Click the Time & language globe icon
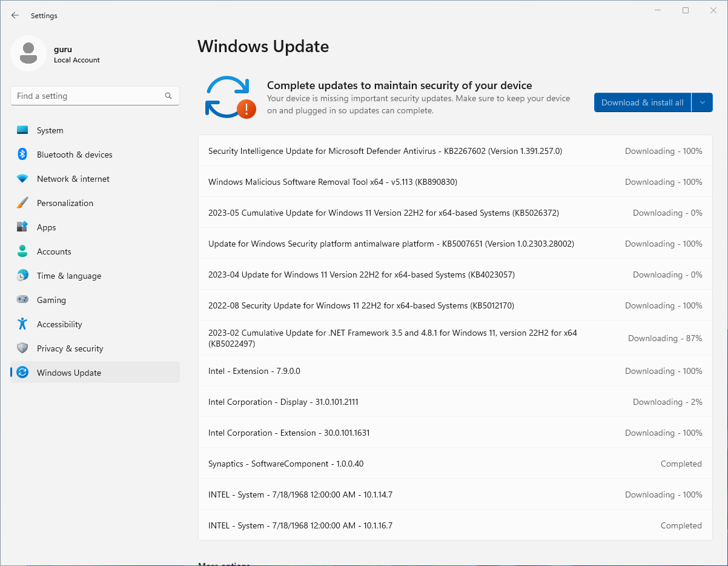The image size is (728, 566). (22, 276)
